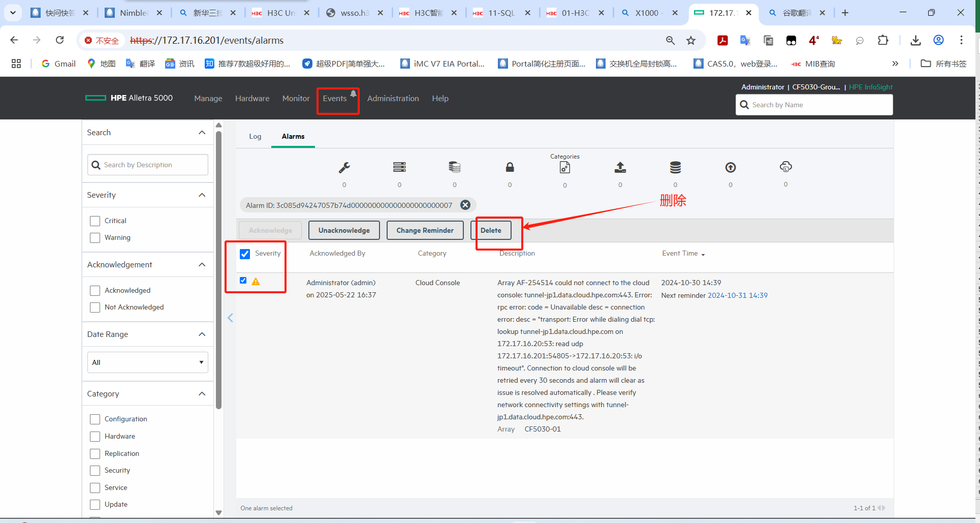Open the Chrome profile icon
This screenshot has width=980, height=523.
point(938,40)
